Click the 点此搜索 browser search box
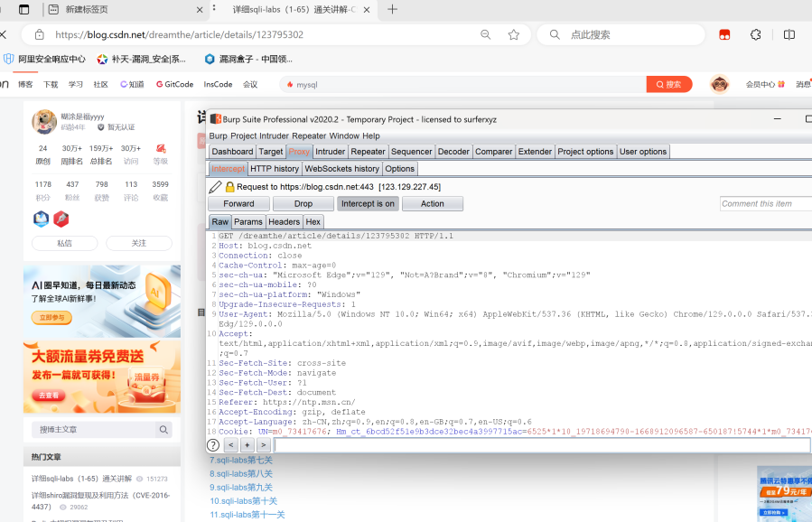 [x=621, y=34]
